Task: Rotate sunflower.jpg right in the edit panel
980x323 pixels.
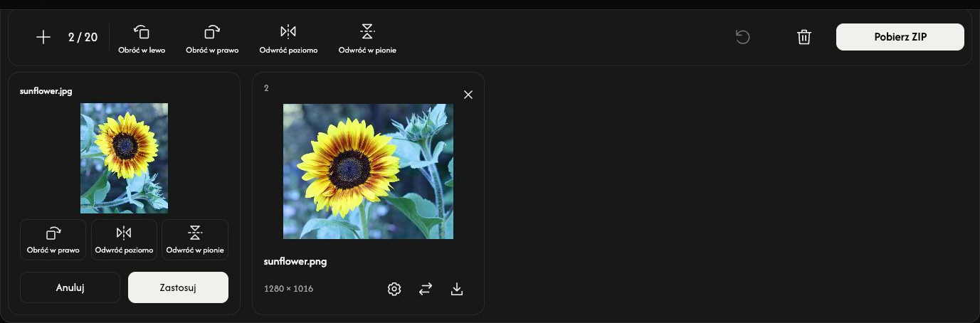Action: click(53, 240)
